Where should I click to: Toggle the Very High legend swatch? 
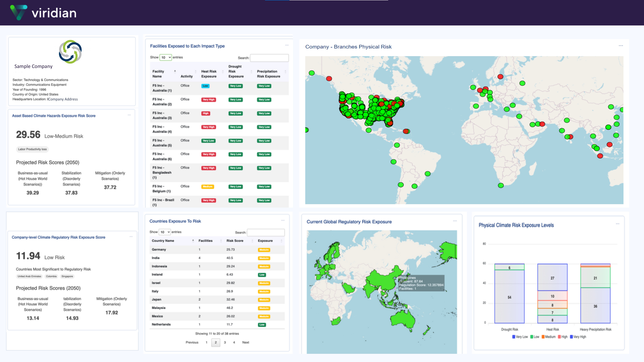tap(571, 337)
